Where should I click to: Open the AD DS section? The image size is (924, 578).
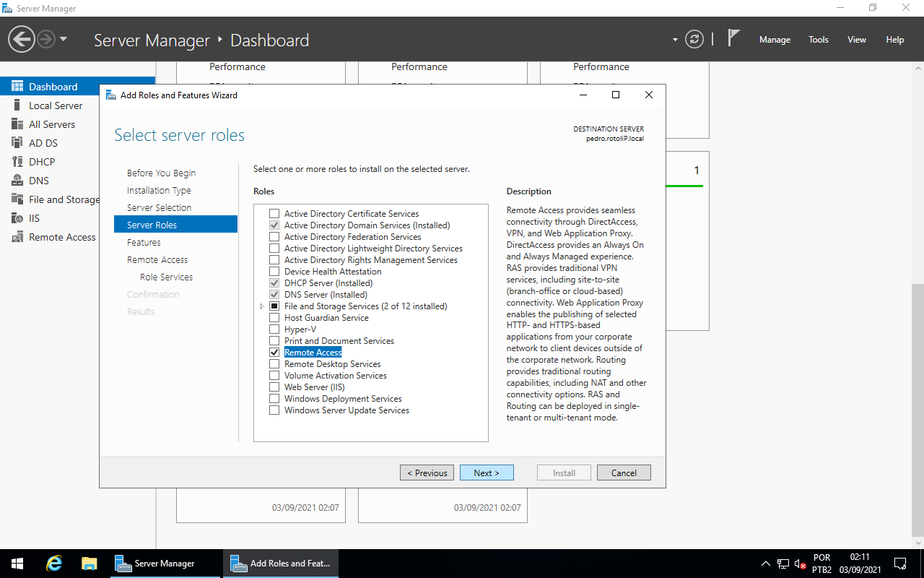(43, 142)
